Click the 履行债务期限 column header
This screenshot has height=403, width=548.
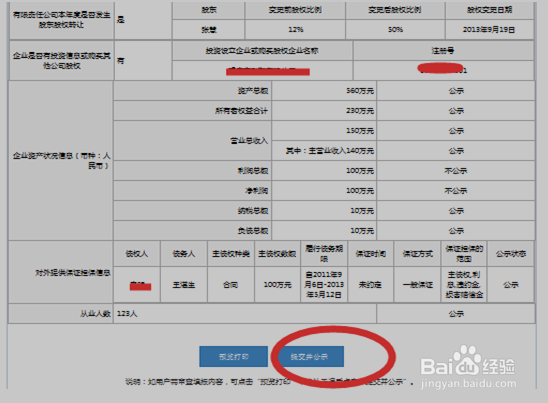coord(324,254)
